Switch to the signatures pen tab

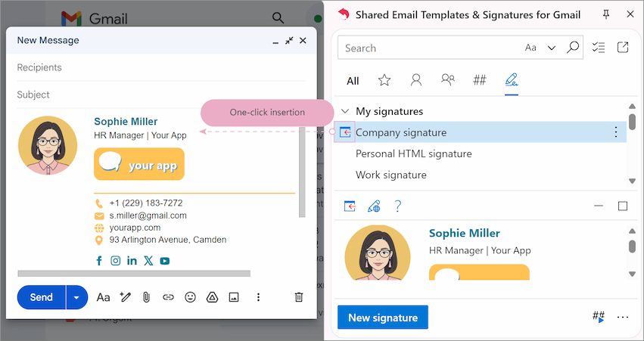(512, 79)
